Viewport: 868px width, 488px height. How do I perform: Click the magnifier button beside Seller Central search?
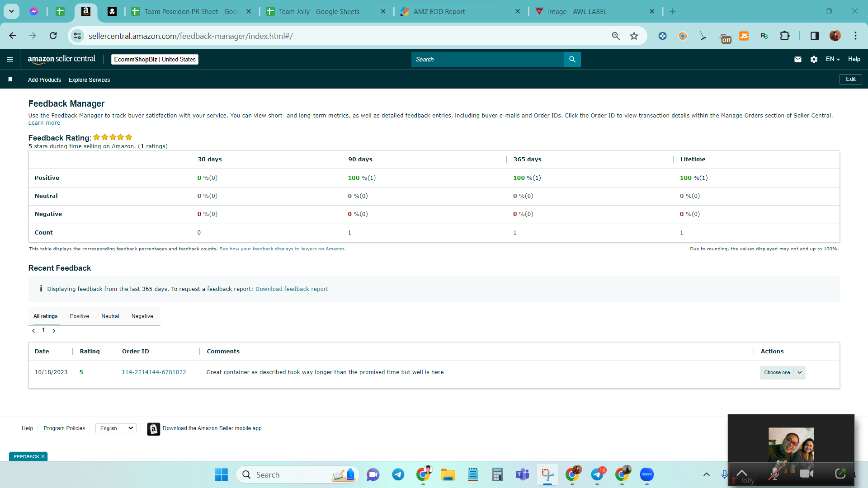pos(572,59)
